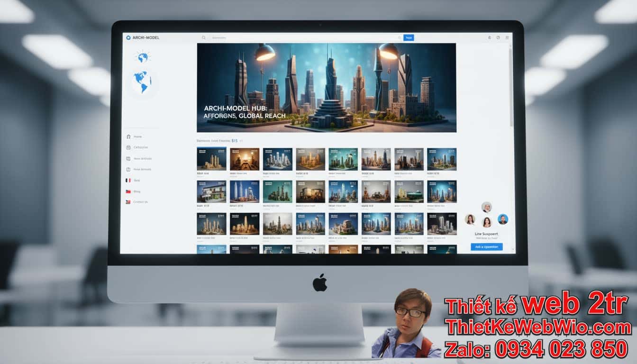Open the Categories section via its sidebar icon
Screen dimensions: 637x364
pos(128,147)
